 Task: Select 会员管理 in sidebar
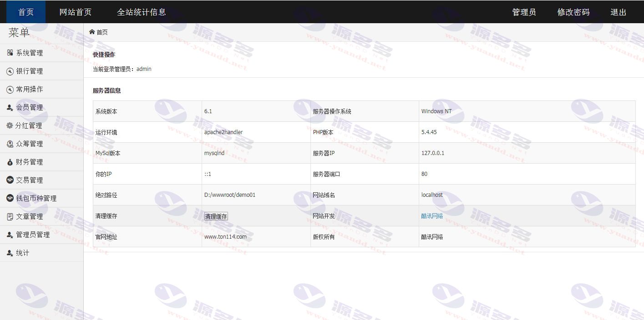pos(41,107)
